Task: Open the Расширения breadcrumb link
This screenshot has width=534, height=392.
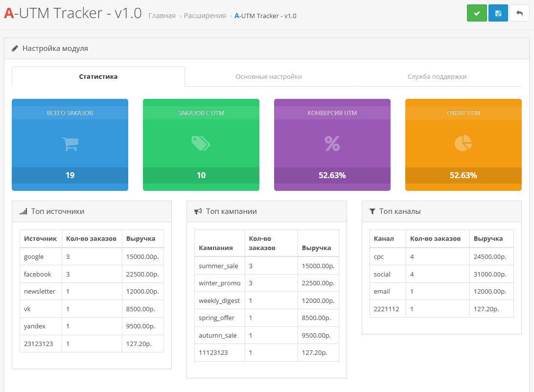Action: 205,16
